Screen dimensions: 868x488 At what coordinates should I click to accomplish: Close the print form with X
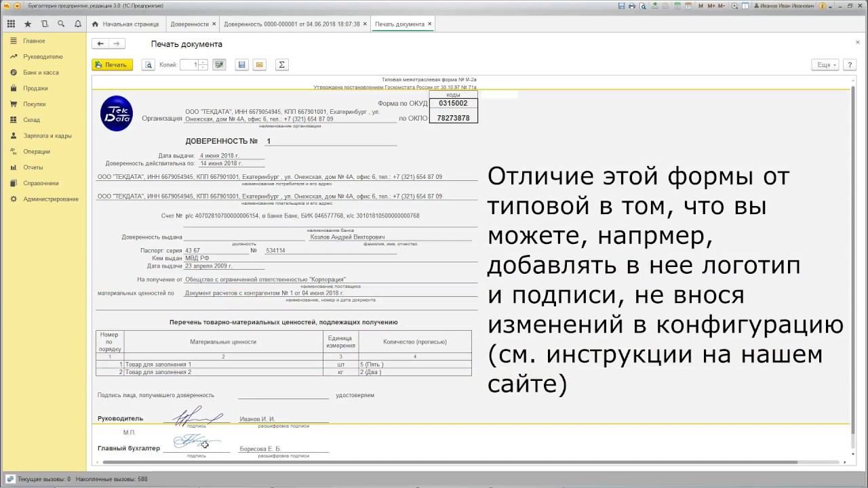858,43
